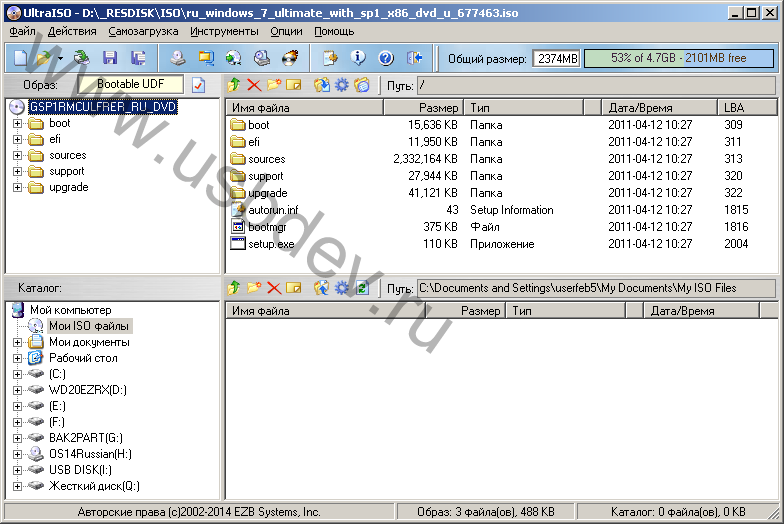Click the up-folder icon in catalog toolbar
The height and width of the screenshot is (524, 784).
pyautogui.click(x=235, y=288)
